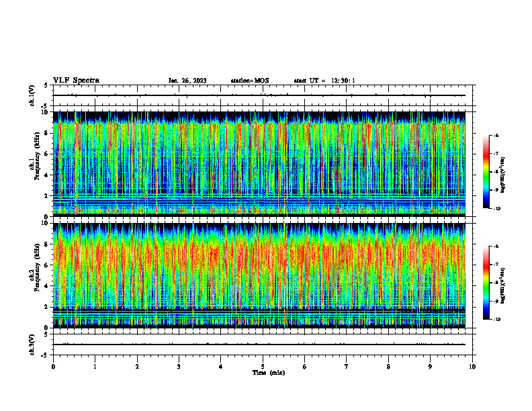Click the ch.2 colorbar beside the lower spectrogram
Image resolution: width=532 pixels, height=411 pixels.
point(486,283)
